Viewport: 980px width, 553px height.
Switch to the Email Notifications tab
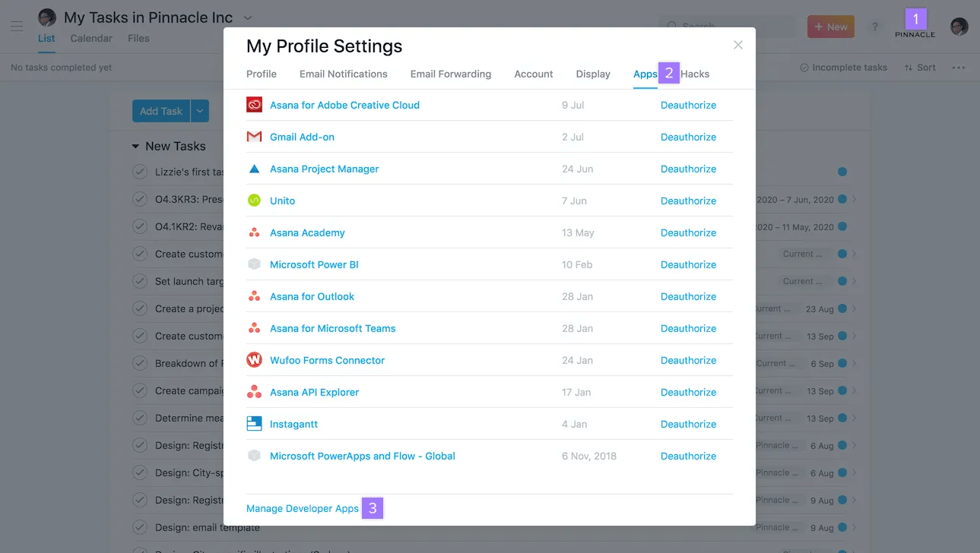click(x=343, y=74)
